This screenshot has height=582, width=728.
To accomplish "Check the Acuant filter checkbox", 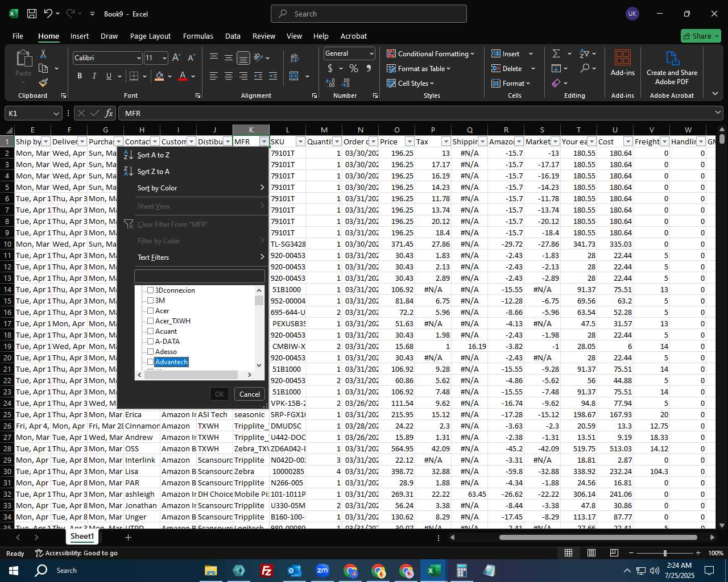I will (151, 331).
